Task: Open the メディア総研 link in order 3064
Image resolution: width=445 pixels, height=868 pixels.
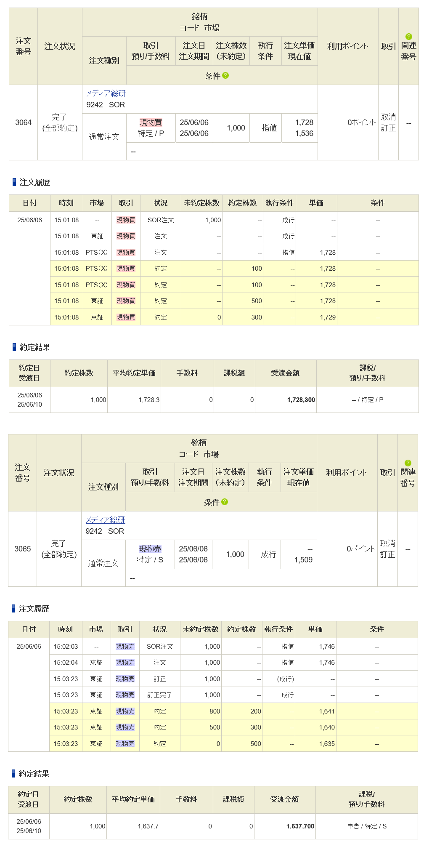Action: click(106, 93)
